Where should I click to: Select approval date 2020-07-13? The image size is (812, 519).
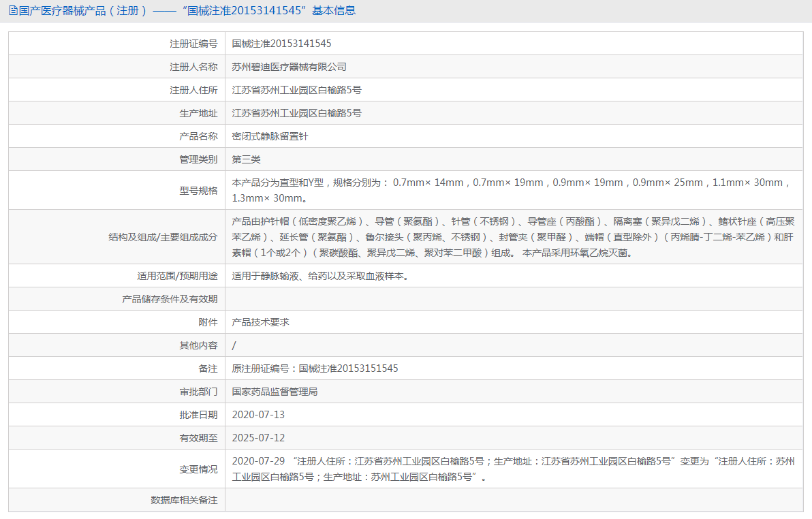point(258,415)
